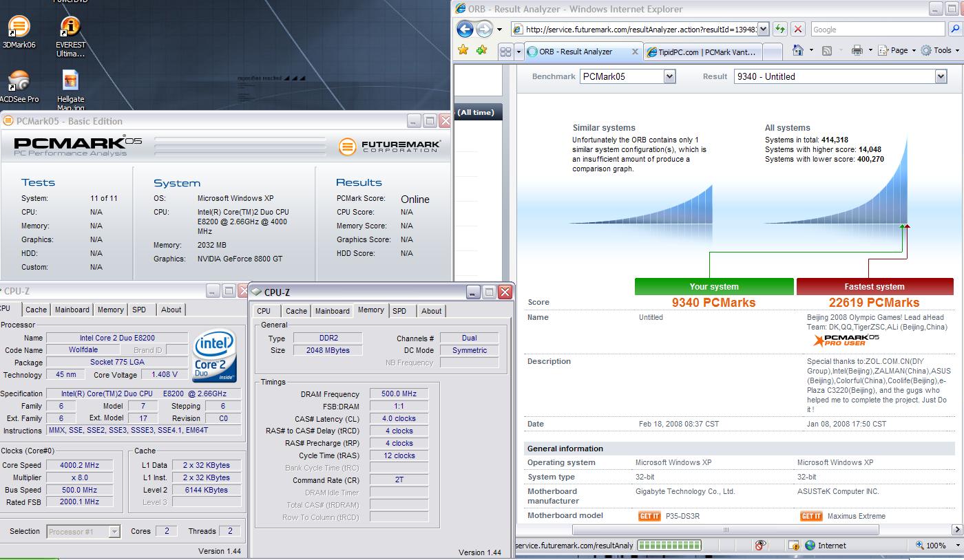Open the Quick Tabs grid icon
The width and height of the screenshot is (964, 560).
[505, 52]
